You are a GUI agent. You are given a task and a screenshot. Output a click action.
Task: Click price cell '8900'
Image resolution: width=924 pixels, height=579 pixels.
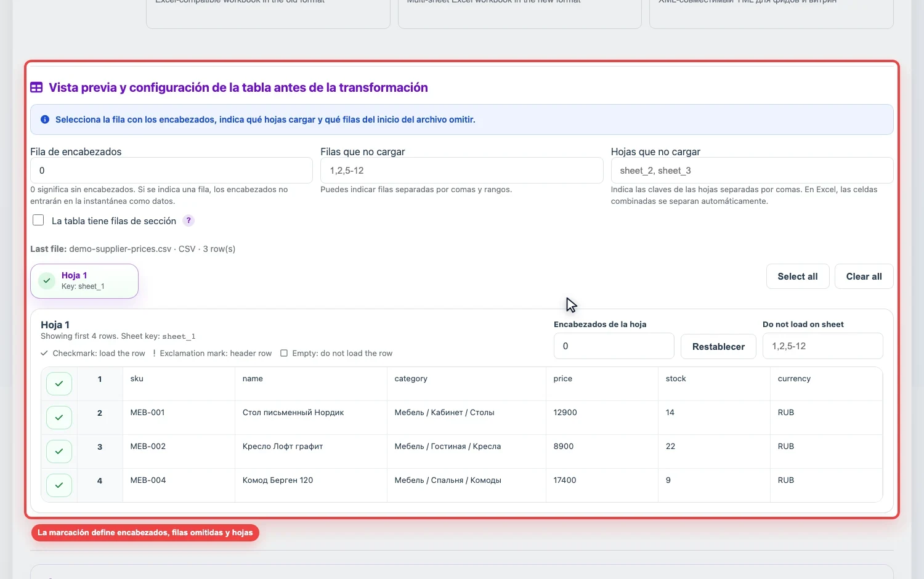(x=602, y=451)
